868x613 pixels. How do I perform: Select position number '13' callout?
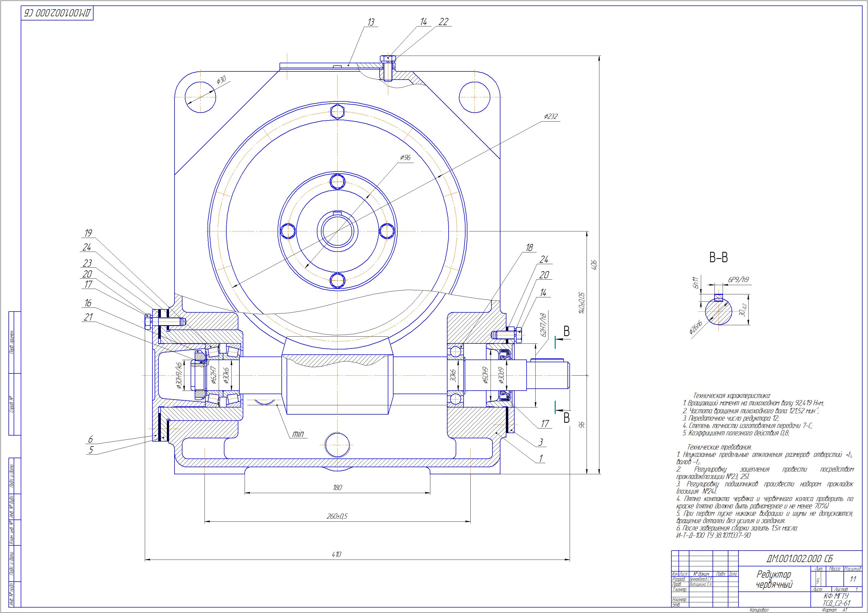371,22
